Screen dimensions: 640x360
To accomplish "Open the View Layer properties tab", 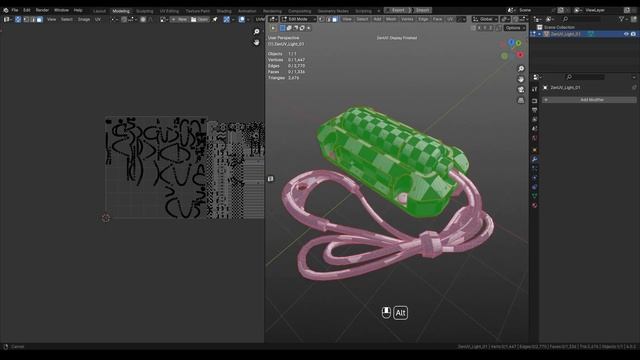I will click(535, 120).
